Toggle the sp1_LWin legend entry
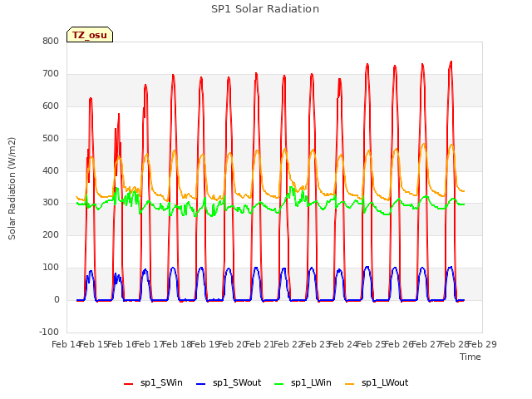The height and width of the screenshot is (399, 532). (x=303, y=382)
